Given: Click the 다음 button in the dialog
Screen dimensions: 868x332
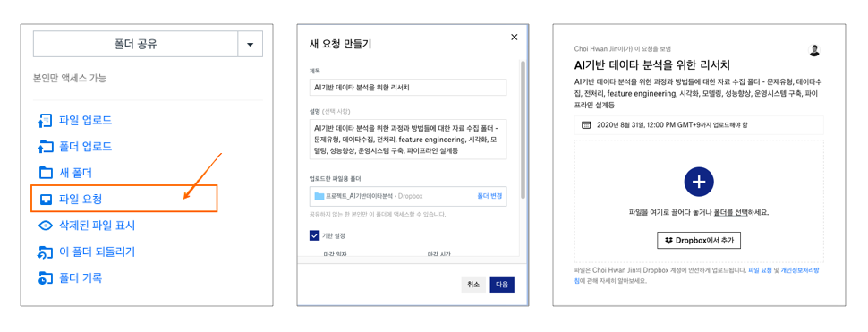Looking at the screenshot, I should 502,285.
